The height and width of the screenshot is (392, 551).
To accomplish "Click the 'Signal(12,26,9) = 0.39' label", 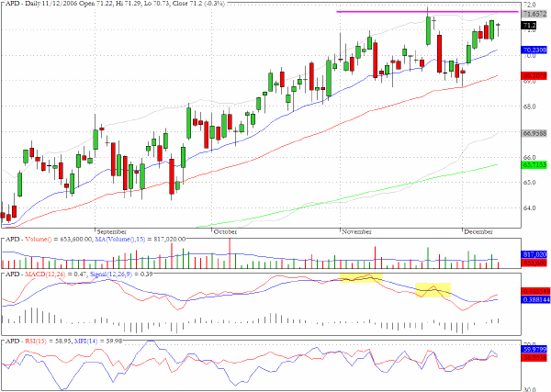I will pyautogui.click(x=121, y=274).
